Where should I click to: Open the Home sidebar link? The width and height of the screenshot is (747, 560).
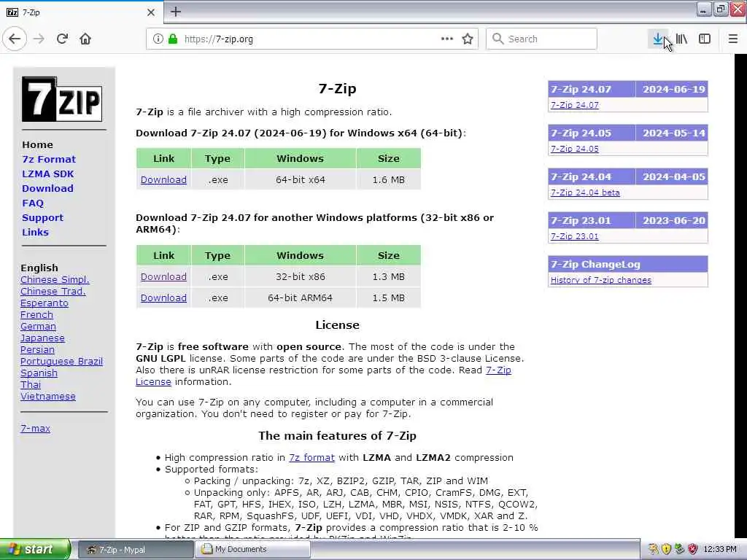[x=38, y=145]
